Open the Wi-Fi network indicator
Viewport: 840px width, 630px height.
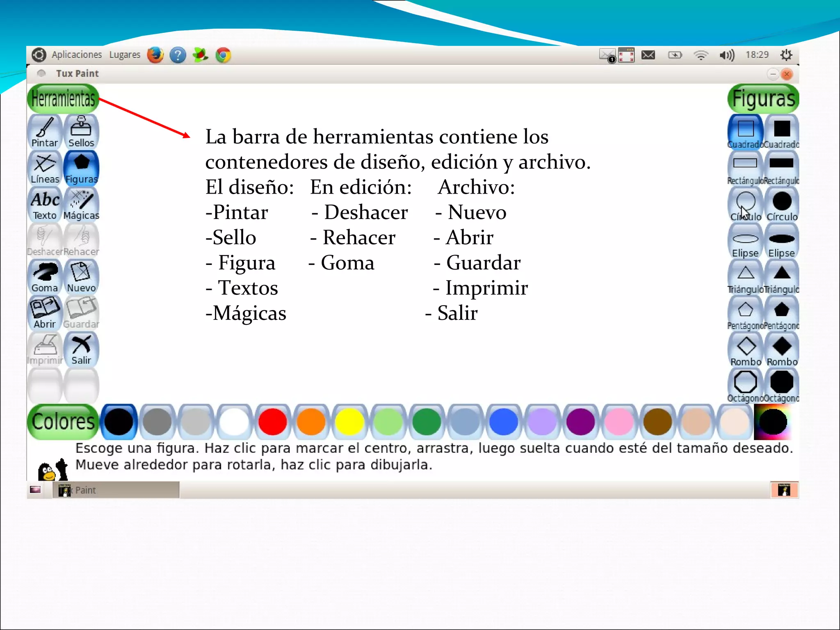click(x=701, y=55)
